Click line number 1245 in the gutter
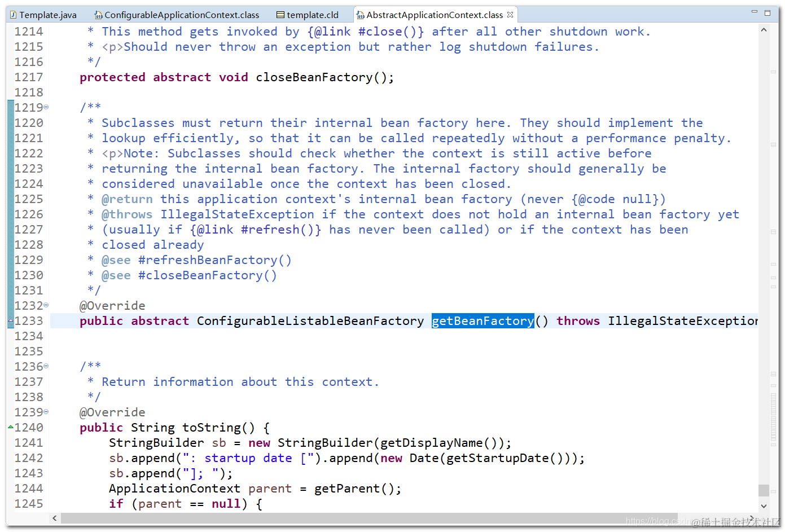Screen dimensions: 785x532 [29, 504]
